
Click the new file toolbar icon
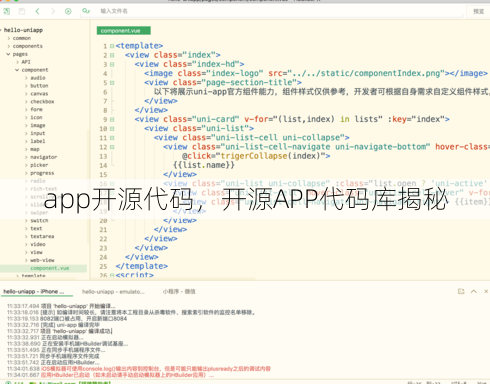tap(6, 11)
